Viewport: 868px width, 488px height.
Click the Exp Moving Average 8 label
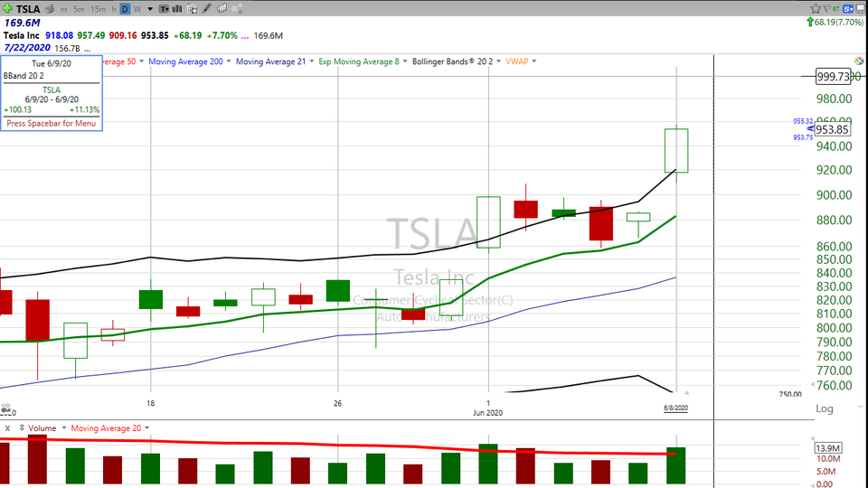point(359,61)
